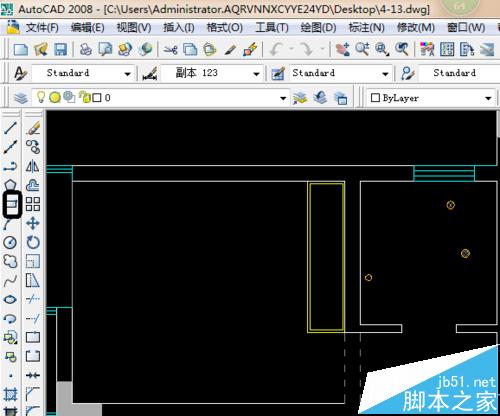Select the Break at Point tool
The image size is (500, 416).
tap(33, 338)
